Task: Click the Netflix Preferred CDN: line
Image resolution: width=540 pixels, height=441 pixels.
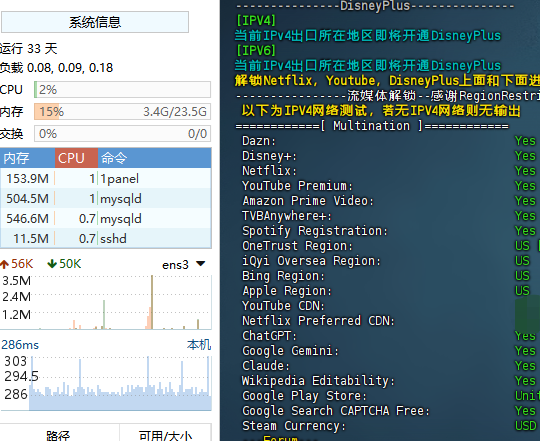Action: [x=319, y=321]
